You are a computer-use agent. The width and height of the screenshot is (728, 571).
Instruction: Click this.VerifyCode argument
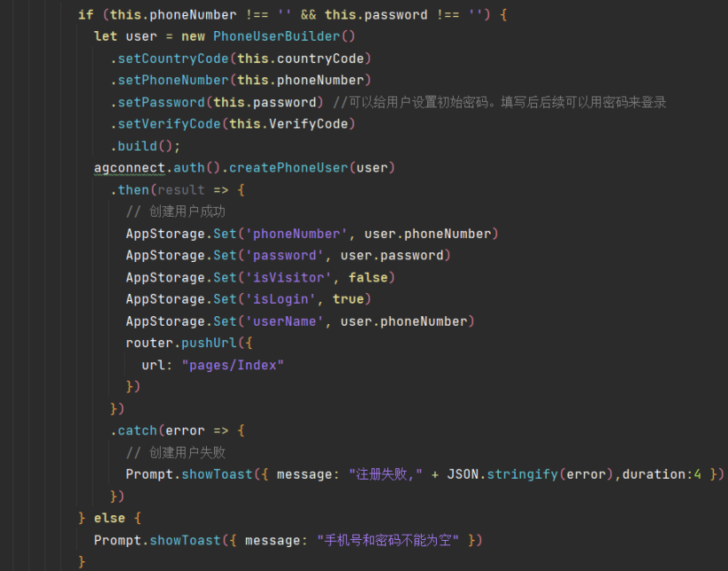pos(288,124)
